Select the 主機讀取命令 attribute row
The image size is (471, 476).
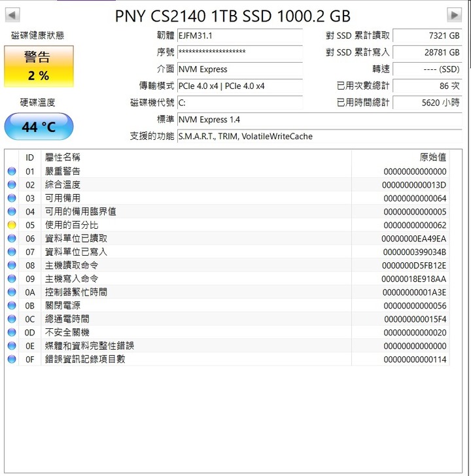(227, 265)
